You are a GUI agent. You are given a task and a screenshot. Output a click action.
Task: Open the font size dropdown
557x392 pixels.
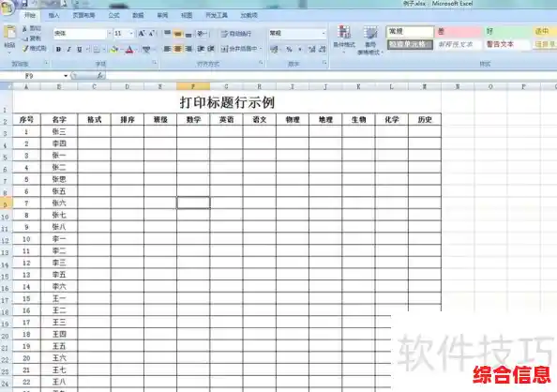[131, 34]
